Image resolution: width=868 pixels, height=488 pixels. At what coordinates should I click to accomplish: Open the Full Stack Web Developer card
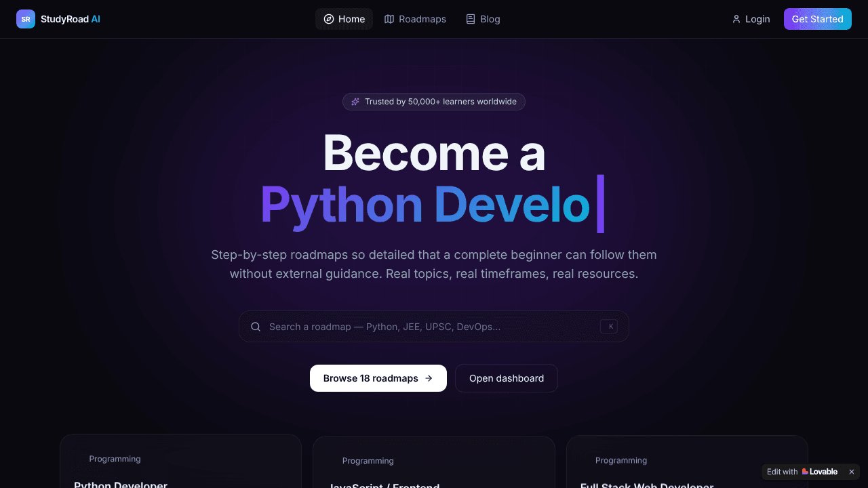point(687,462)
